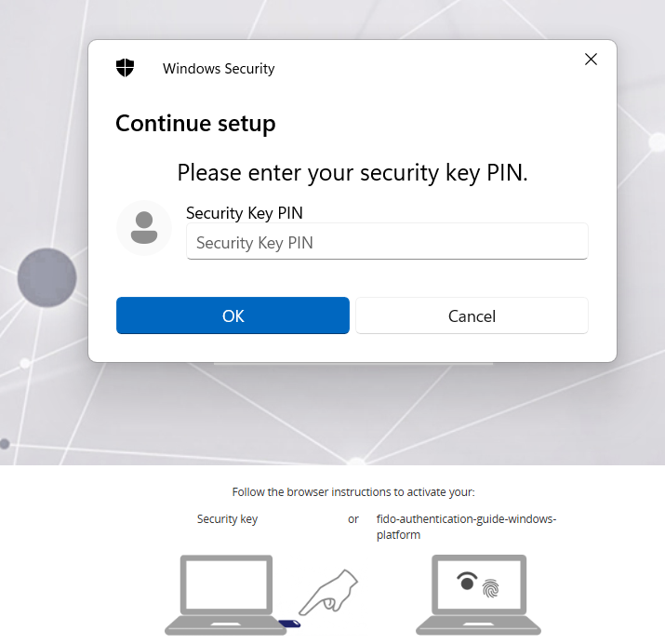This screenshot has width=665, height=644.
Task: Click the blue USB security key icon
Action: (x=289, y=622)
